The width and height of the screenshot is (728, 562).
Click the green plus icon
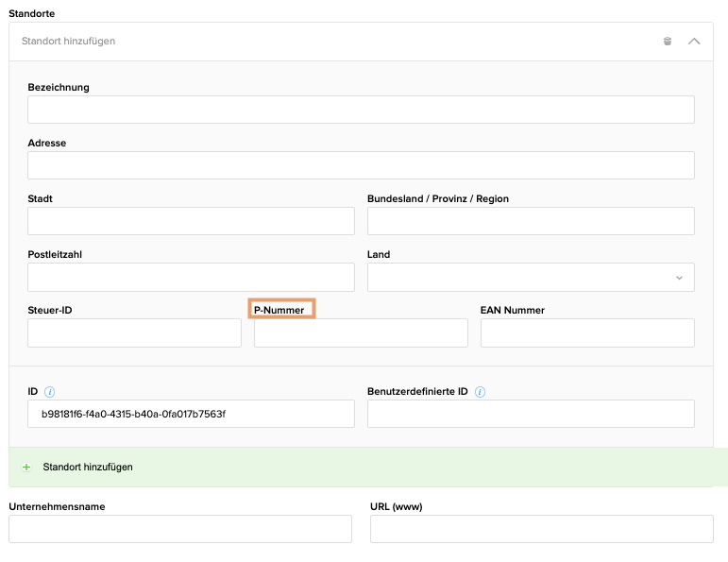26,468
